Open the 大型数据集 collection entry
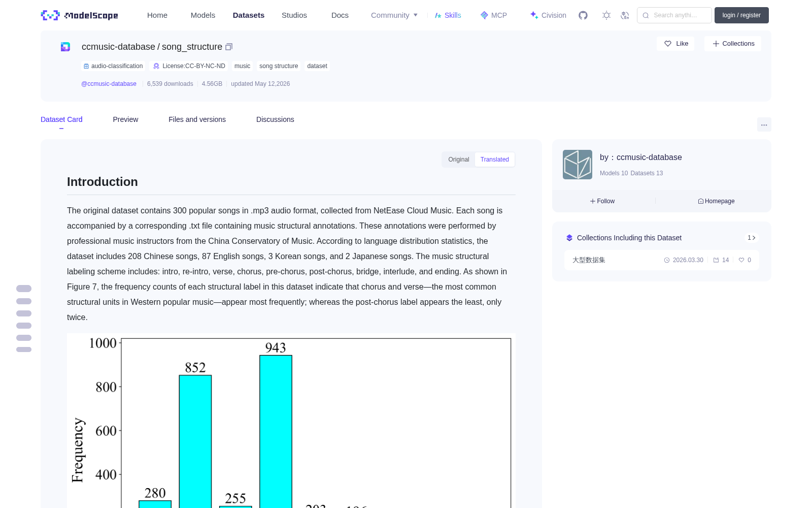The height and width of the screenshot is (508, 812). click(x=662, y=260)
